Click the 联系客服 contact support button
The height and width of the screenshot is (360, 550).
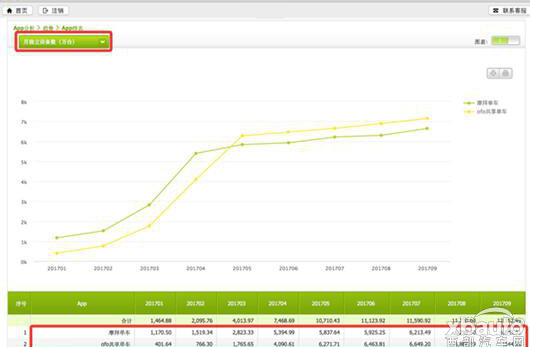pos(510,11)
